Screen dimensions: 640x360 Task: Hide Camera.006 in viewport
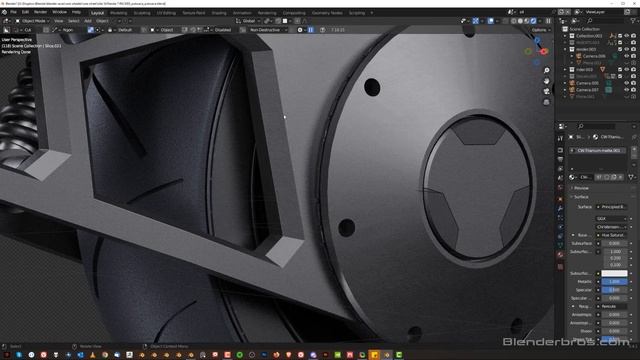627,56
